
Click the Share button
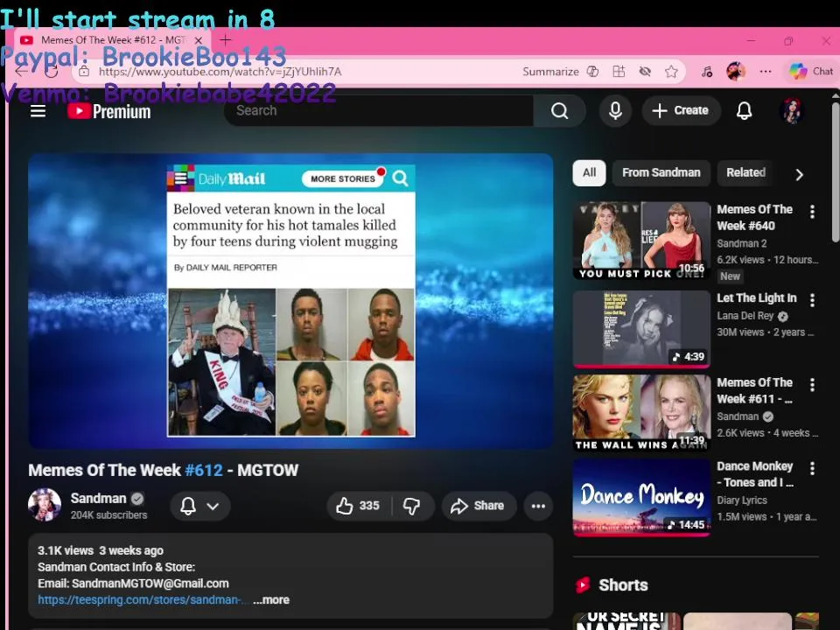point(478,506)
